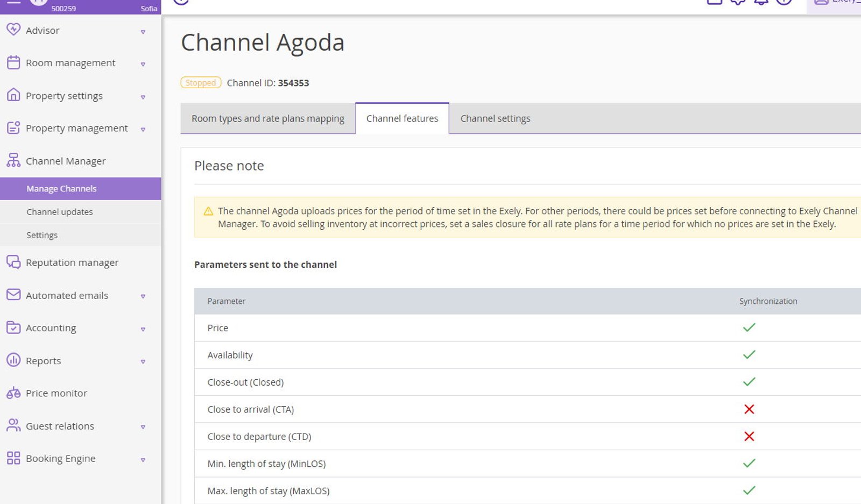The width and height of the screenshot is (861, 504).
Task: Click the red X for Close to departure
Action: [x=749, y=436]
